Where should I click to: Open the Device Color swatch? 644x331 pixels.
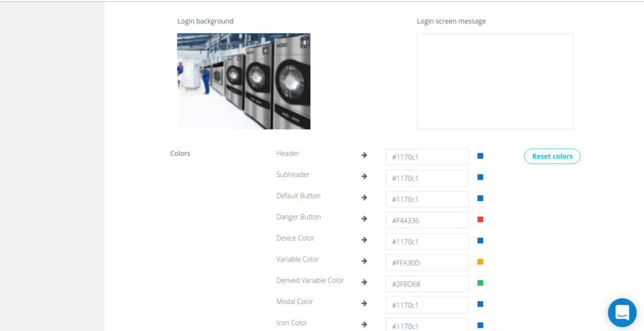[480, 241]
